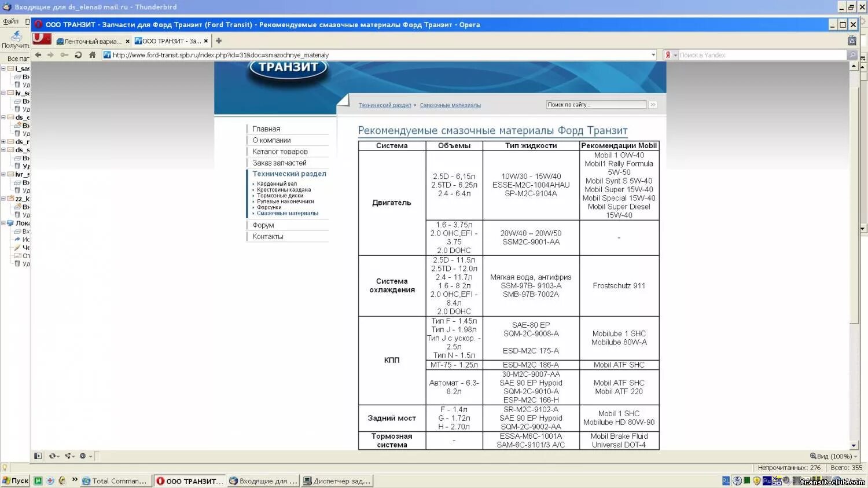
Task: Open Форсунки sublink
Action: click(269, 207)
